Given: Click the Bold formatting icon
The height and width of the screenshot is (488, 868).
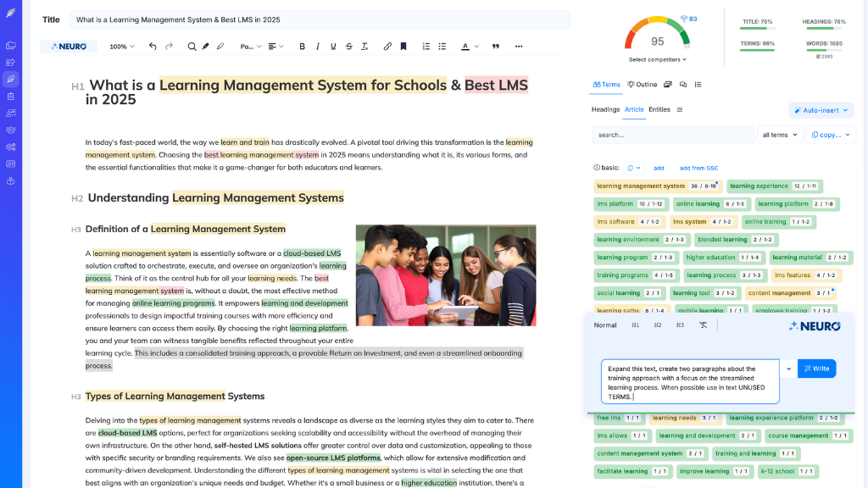Looking at the screenshot, I should click(x=302, y=47).
